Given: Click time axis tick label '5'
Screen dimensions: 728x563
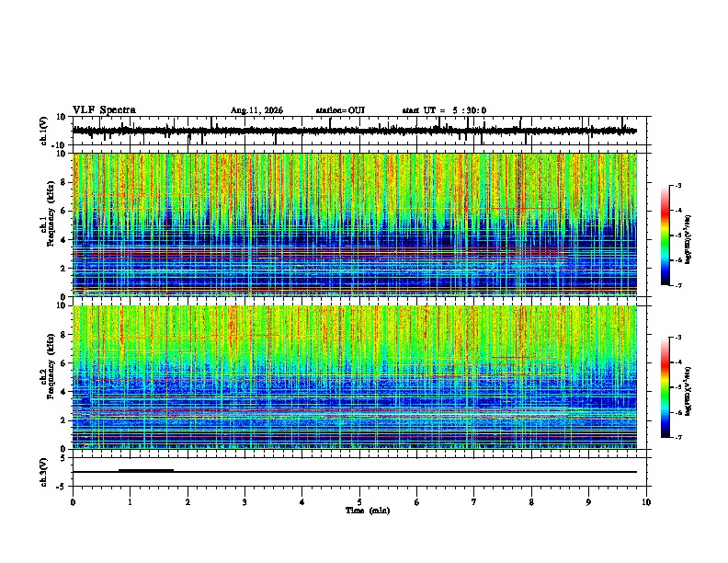Looking at the screenshot, I should [359, 502].
